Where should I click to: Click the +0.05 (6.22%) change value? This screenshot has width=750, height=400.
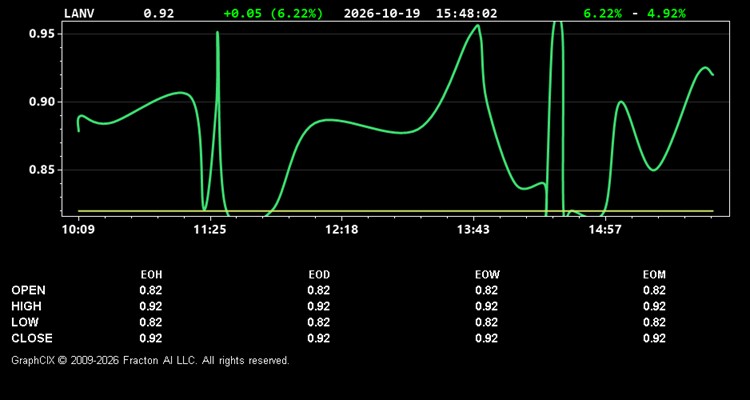[x=273, y=13]
